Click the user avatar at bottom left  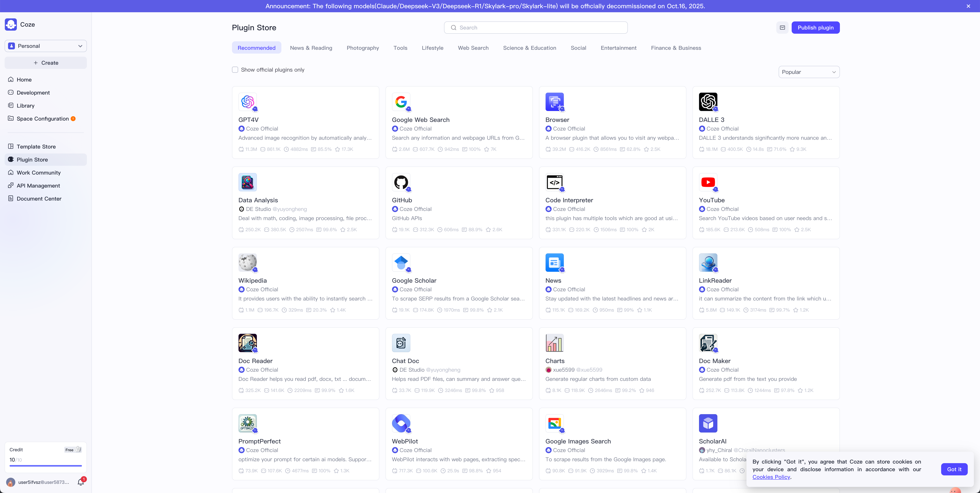11,482
